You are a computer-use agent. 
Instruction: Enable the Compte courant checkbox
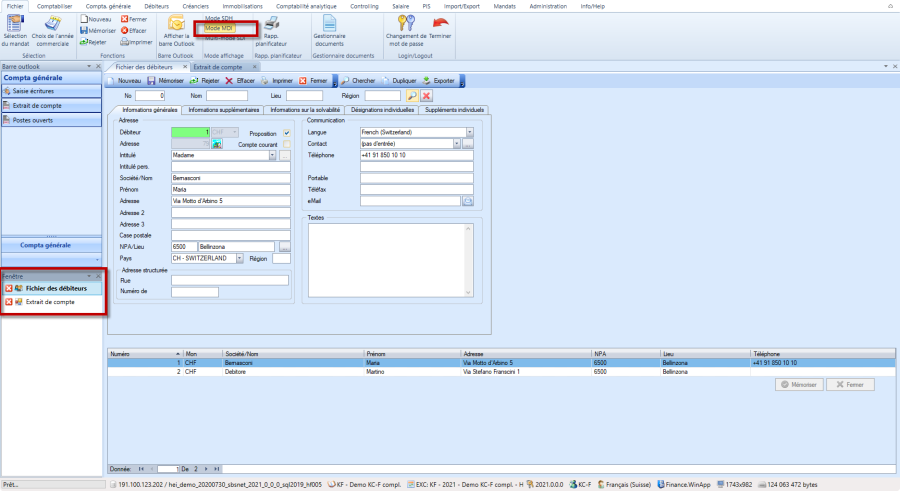pyautogui.click(x=286, y=144)
